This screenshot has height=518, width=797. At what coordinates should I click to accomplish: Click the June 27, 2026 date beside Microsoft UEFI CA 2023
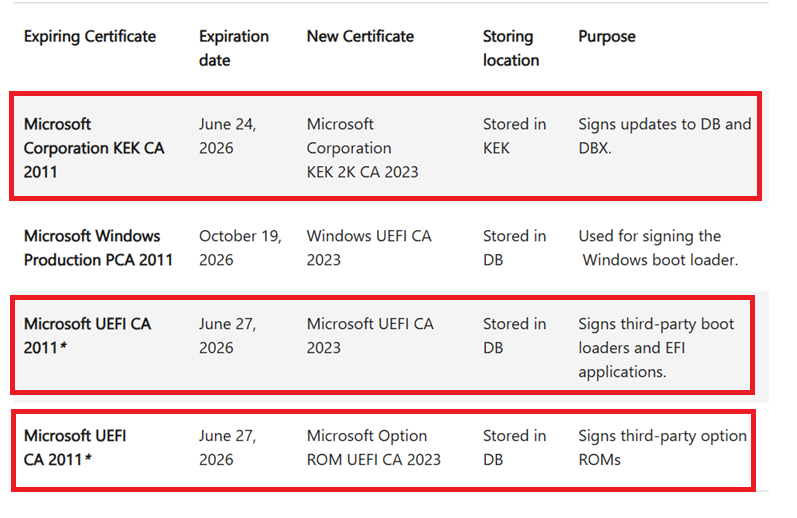click(228, 336)
